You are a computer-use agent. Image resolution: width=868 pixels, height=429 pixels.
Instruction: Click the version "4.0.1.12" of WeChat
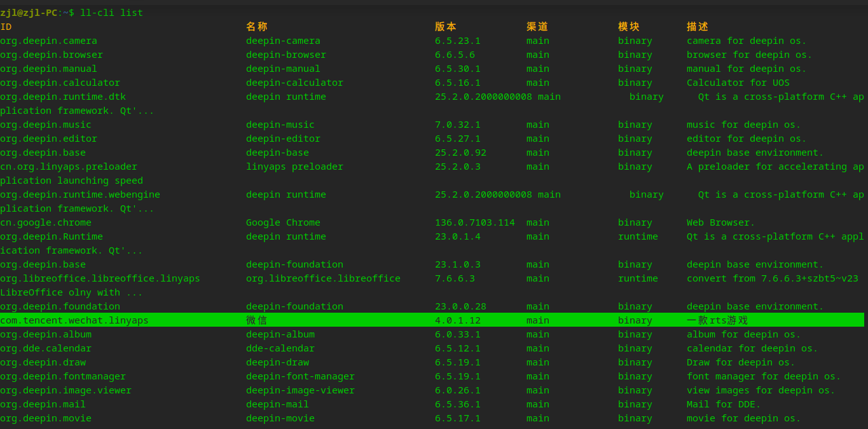458,320
